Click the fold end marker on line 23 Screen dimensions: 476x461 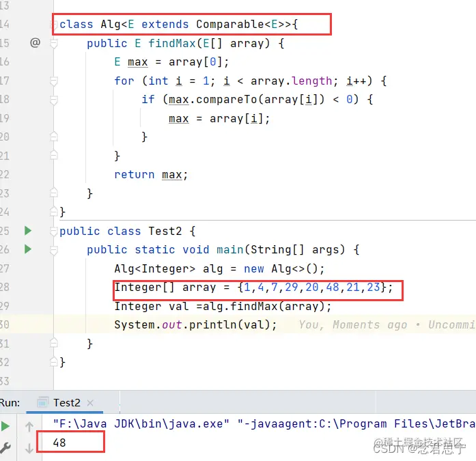54,193
